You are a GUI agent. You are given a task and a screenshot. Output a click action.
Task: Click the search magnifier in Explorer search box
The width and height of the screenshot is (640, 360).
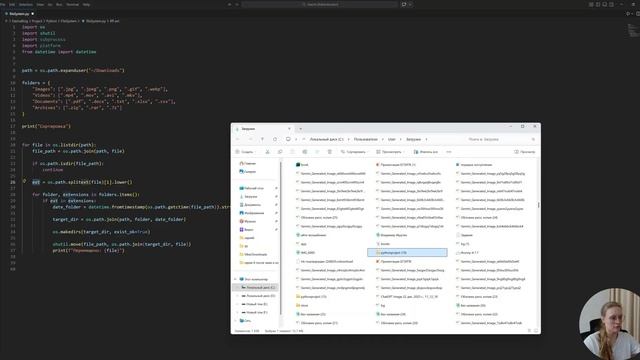tap(533, 140)
